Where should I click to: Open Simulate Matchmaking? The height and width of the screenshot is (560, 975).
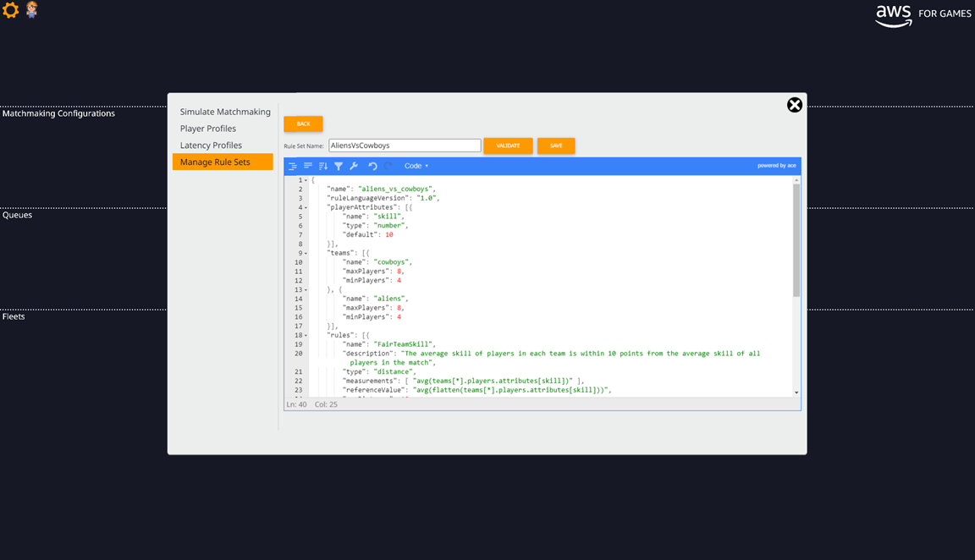225,112
